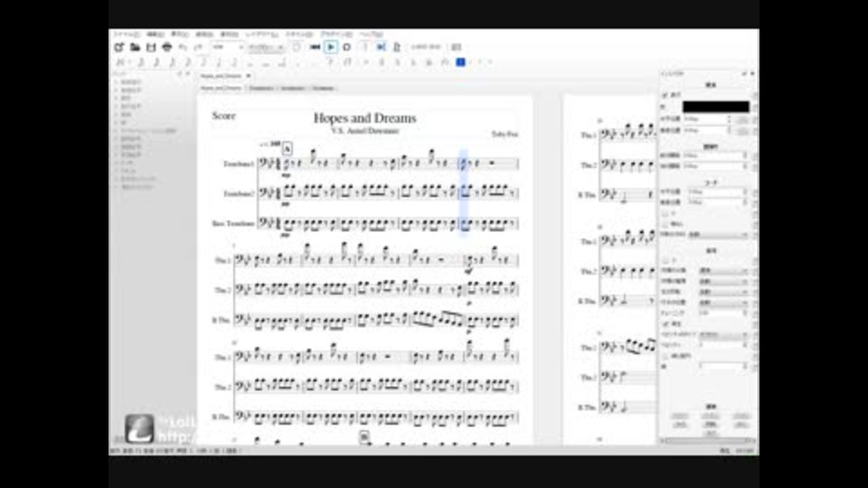Toggle the note Play checkbox
The width and height of the screenshot is (868, 488).
pos(665,324)
